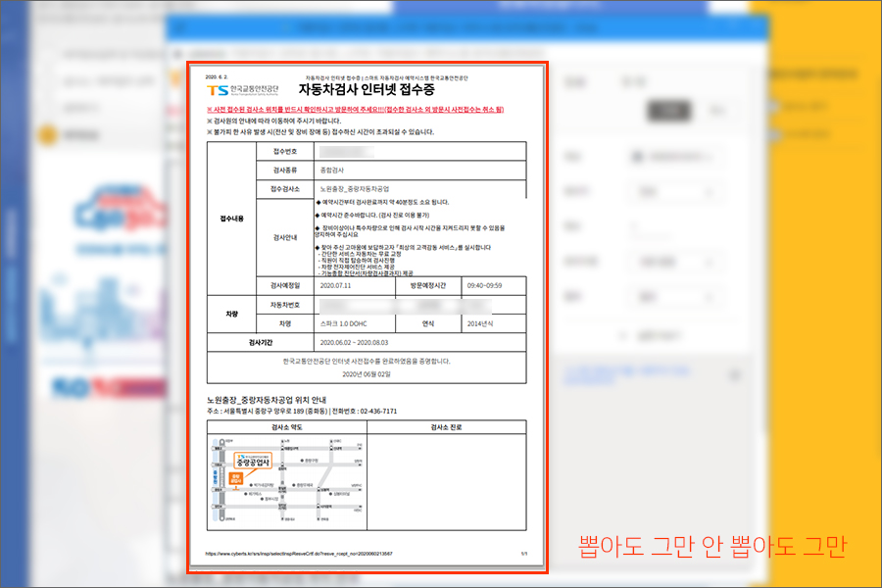
Task: Click the 검사종류 label cell
Action: 285,170
